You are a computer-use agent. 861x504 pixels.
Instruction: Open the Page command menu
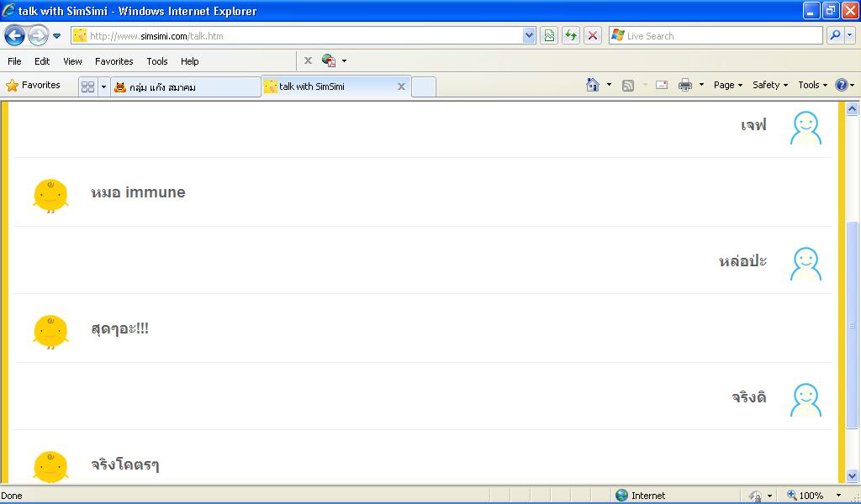(728, 85)
